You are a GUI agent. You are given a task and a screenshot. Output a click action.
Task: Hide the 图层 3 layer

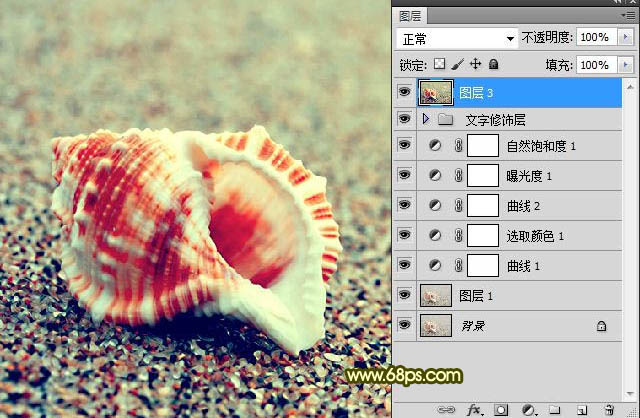point(405,93)
